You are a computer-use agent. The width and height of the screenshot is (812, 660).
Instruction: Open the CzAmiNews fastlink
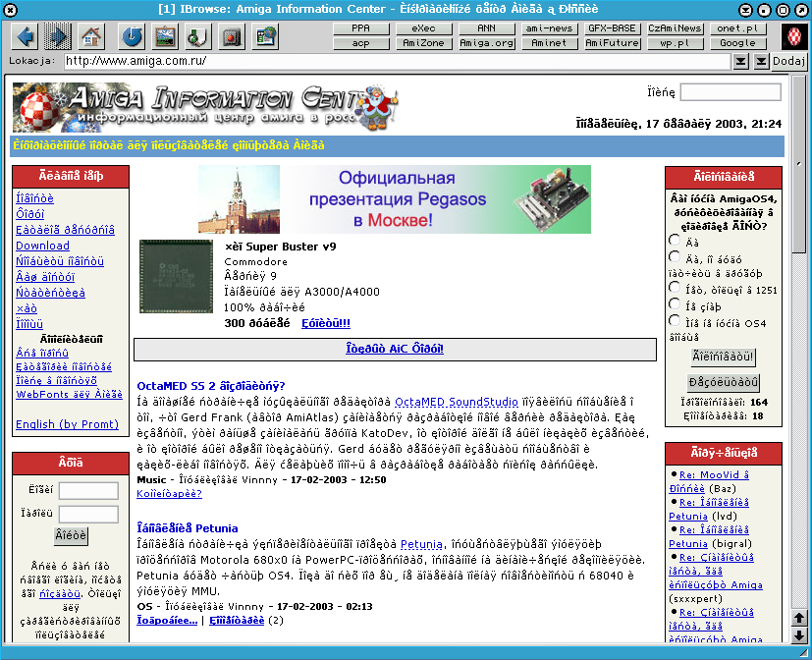pyautogui.click(x=675, y=28)
